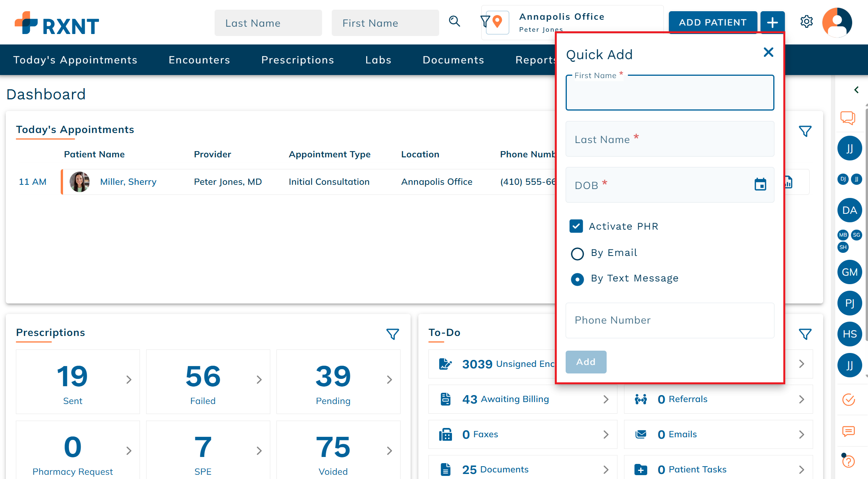The width and height of the screenshot is (868, 479).
Task: Click the location filter pin icon
Action: [x=497, y=22]
